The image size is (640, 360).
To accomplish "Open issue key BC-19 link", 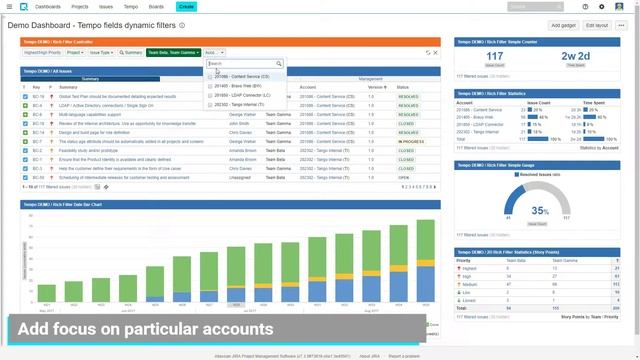I will coord(38,97).
